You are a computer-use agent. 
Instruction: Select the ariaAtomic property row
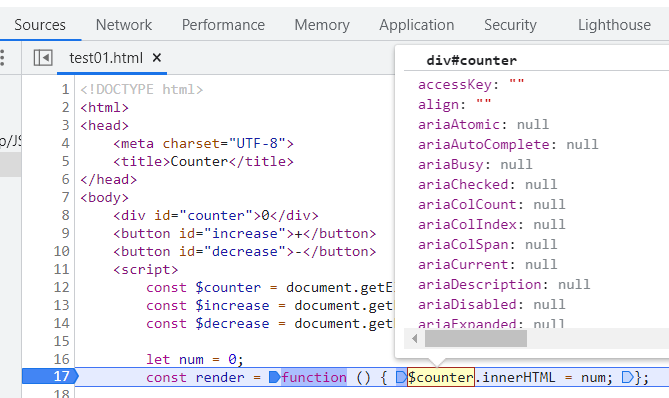[483, 125]
